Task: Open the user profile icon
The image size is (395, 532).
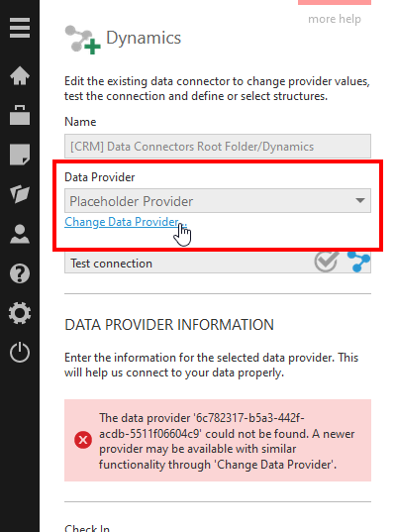Action: coord(20,234)
